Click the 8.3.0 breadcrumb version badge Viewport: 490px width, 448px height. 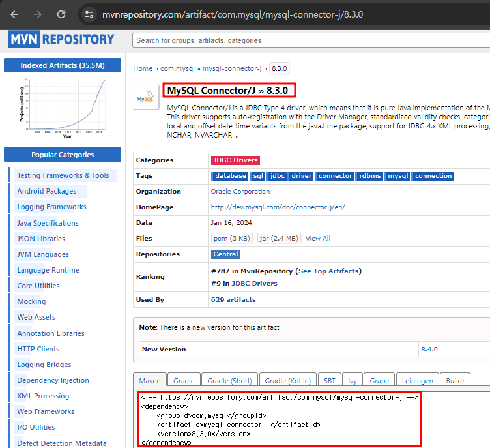point(279,68)
